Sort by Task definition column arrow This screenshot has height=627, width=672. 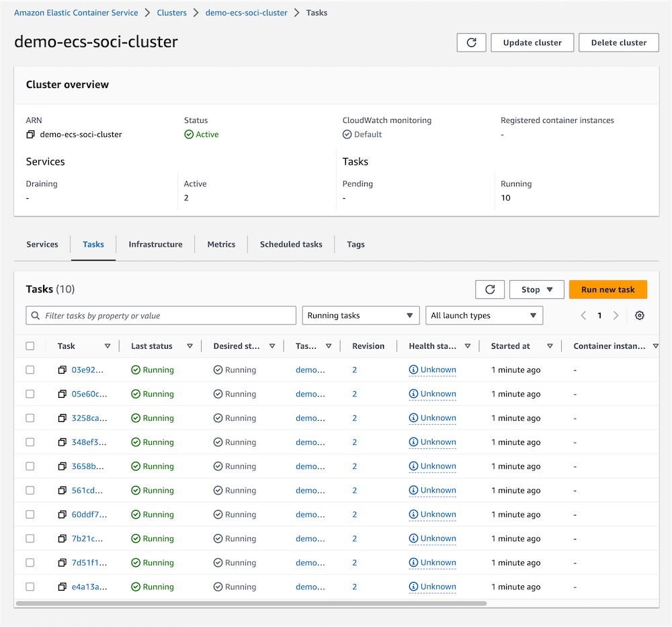pyautogui.click(x=329, y=346)
